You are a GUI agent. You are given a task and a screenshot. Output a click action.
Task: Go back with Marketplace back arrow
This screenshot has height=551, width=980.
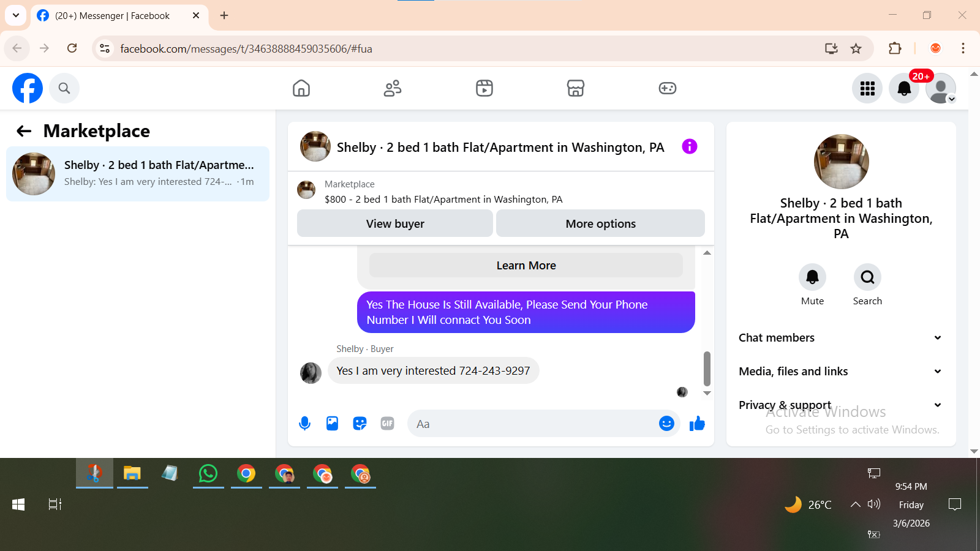[x=24, y=131]
